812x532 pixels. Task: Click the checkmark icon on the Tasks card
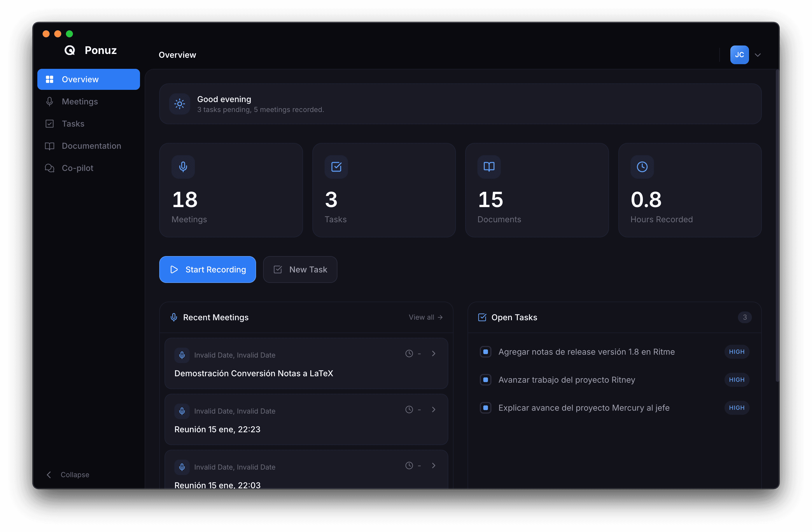[x=336, y=167]
